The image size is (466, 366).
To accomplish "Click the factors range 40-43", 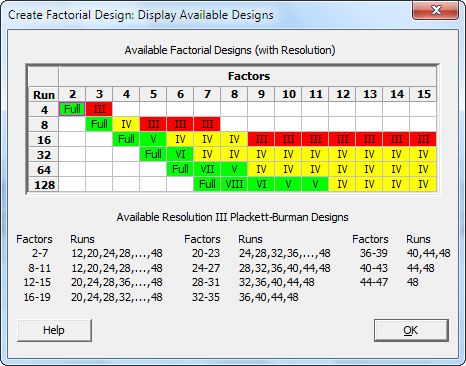I will pos(374,268).
